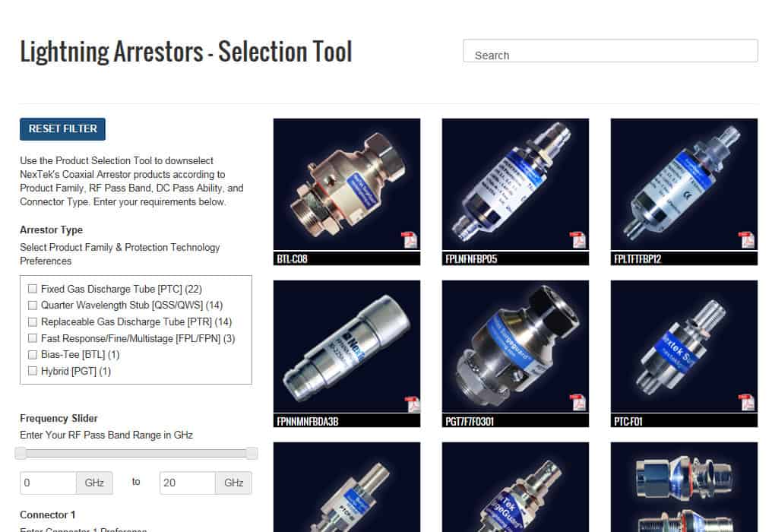
Task: Check Fixed Gas Discharge Tube [PTC] filter
Action: pyautogui.click(x=33, y=289)
